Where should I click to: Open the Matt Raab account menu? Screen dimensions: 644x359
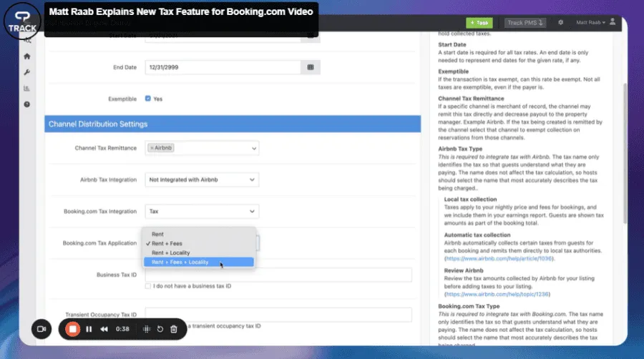pyautogui.click(x=590, y=23)
